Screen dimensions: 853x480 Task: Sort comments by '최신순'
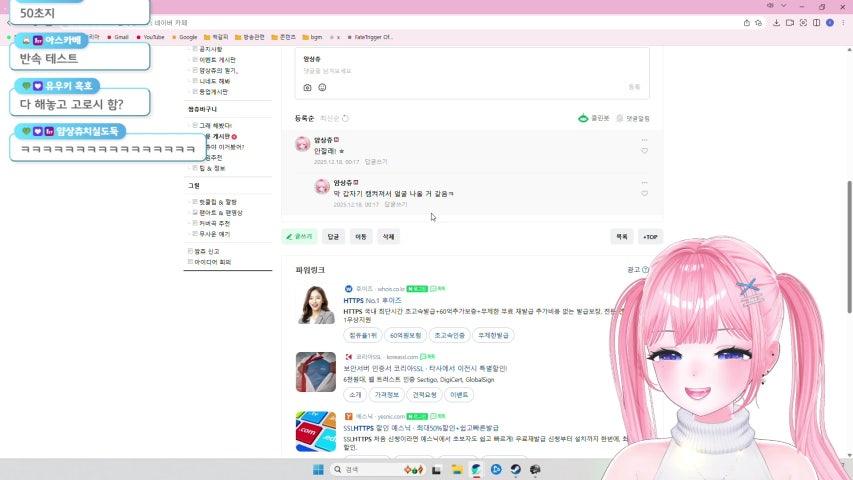point(330,118)
